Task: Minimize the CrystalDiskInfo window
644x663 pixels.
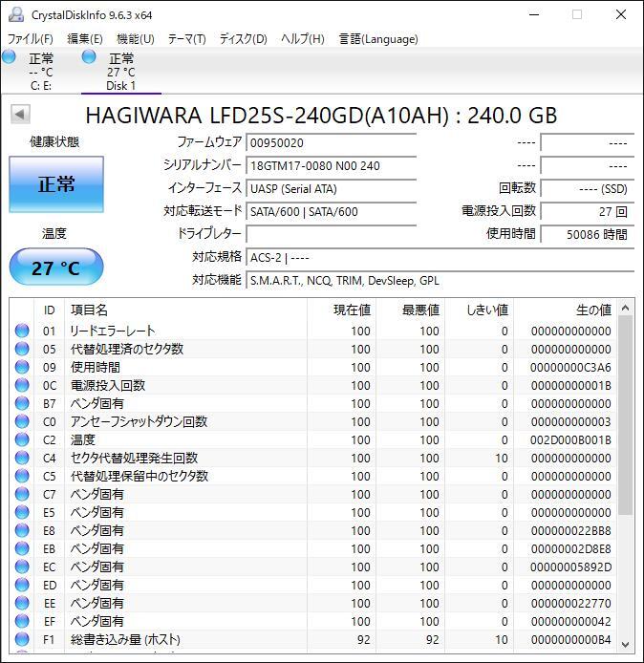Action: pos(534,14)
